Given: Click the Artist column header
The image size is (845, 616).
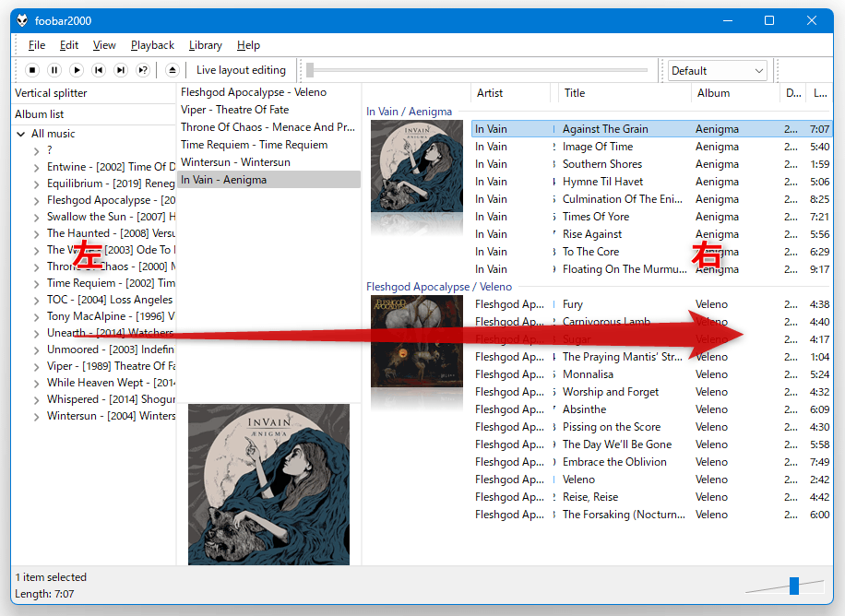Looking at the screenshot, I should click(511, 93).
